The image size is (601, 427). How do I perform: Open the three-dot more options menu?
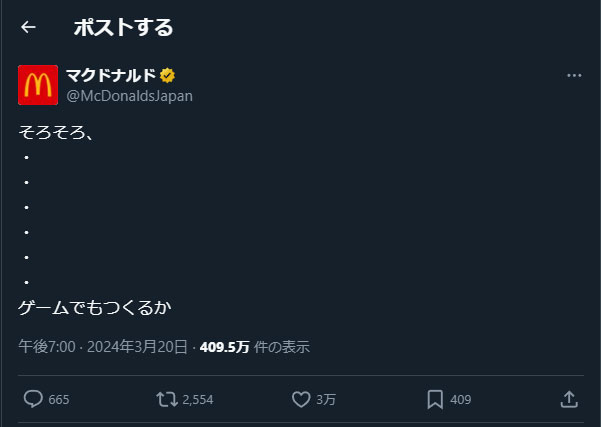pyautogui.click(x=574, y=76)
